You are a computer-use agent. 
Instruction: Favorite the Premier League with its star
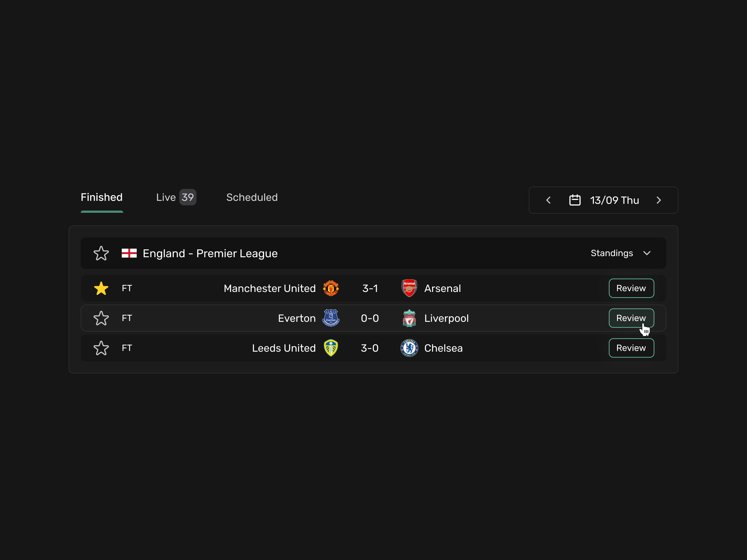[x=101, y=253]
